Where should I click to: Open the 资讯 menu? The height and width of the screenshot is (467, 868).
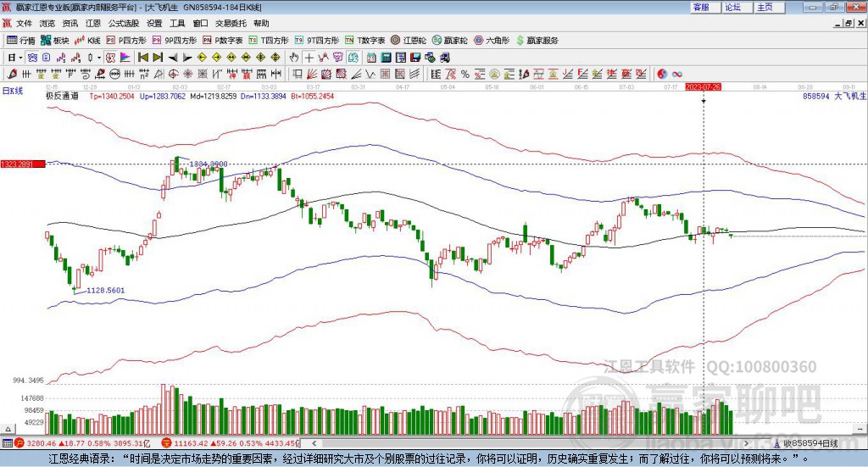(x=70, y=23)
